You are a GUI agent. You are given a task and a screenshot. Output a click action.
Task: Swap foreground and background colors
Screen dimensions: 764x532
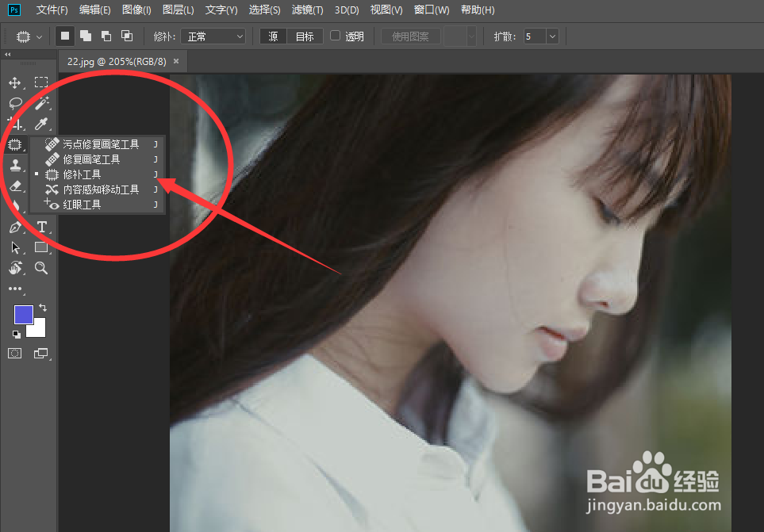pyautogui.click(x=43, y=308)
